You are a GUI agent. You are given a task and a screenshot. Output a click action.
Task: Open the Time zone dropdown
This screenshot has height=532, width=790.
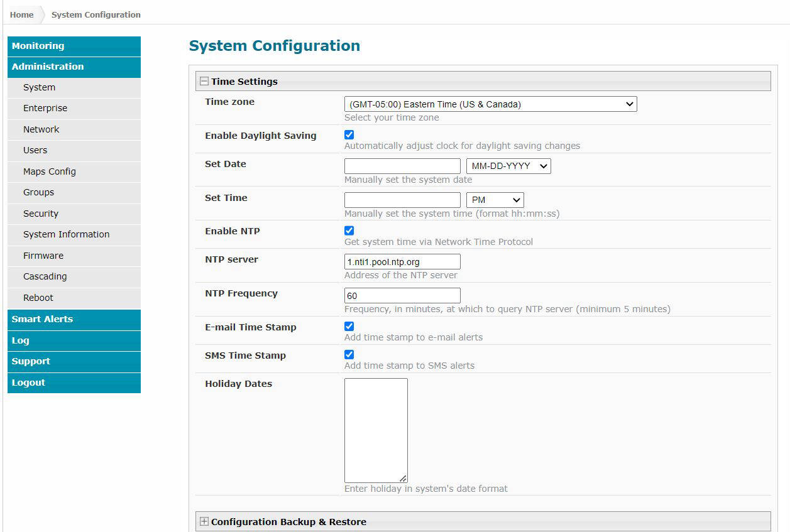tap(490, 104)
